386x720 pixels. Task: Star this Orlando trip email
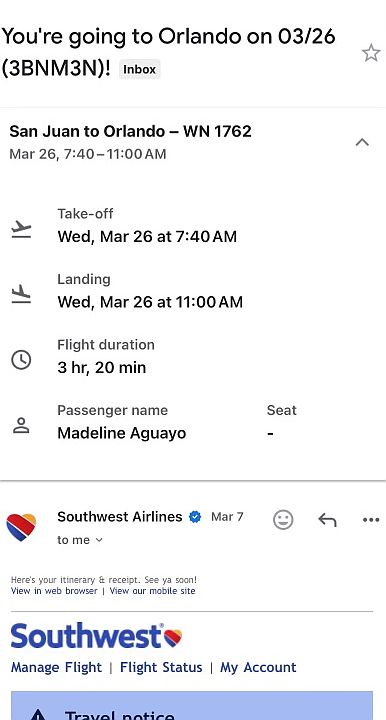click(x=371, y=53)
